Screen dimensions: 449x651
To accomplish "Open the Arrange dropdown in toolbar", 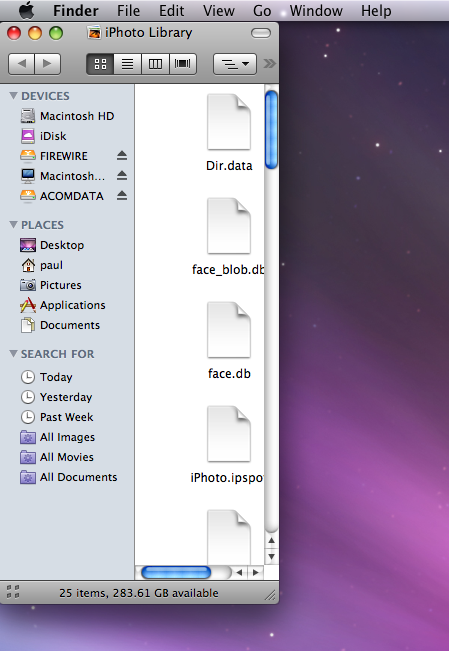I will click(x=235, y=64).
